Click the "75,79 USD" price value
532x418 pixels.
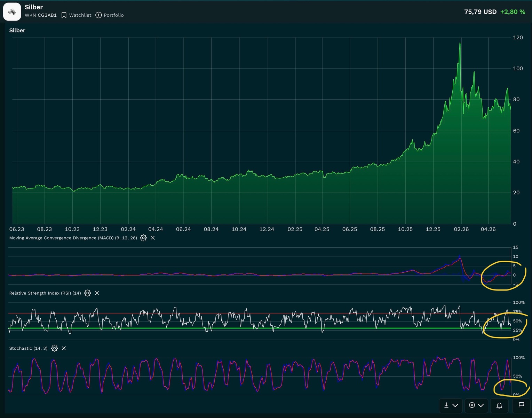tap(480, 12)
